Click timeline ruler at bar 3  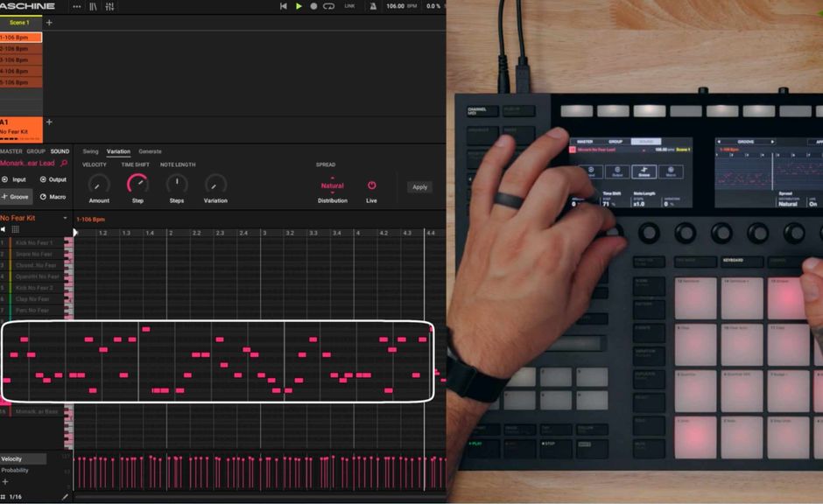pyautogui.click(x=264, y=233)
